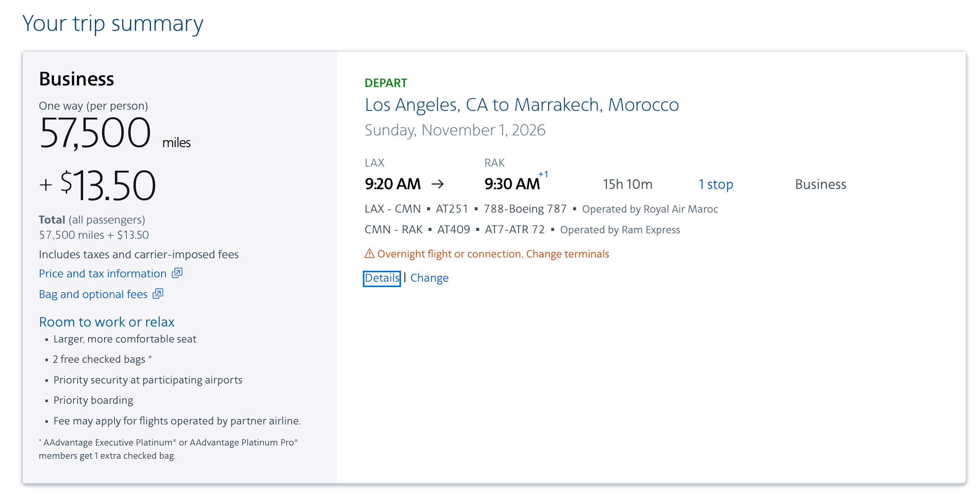Click the DEPART section label
Image resolution: width=980 pixels, height=497 pixels.
pyautogui.click(x=385, y=83)
